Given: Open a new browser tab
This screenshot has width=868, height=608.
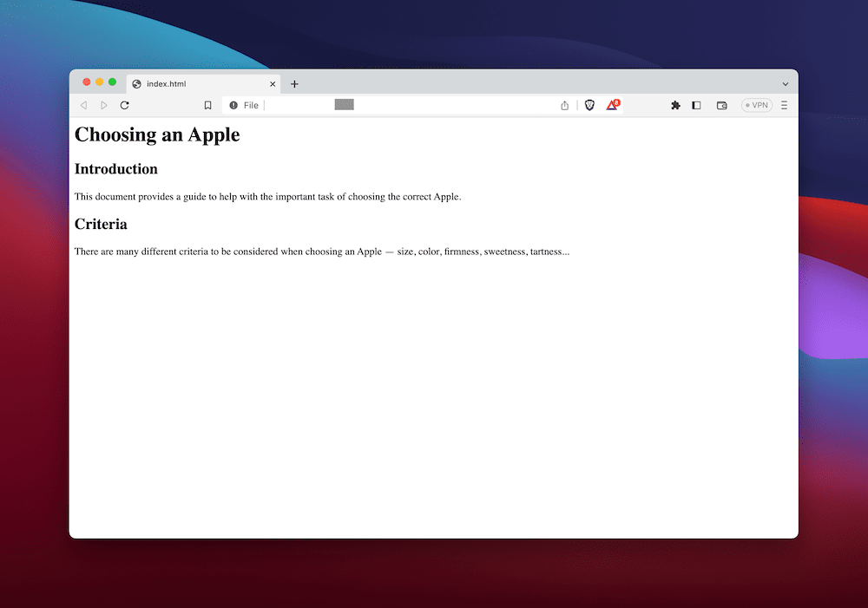Looking at the screenshot, I should [x=293, y=83].
